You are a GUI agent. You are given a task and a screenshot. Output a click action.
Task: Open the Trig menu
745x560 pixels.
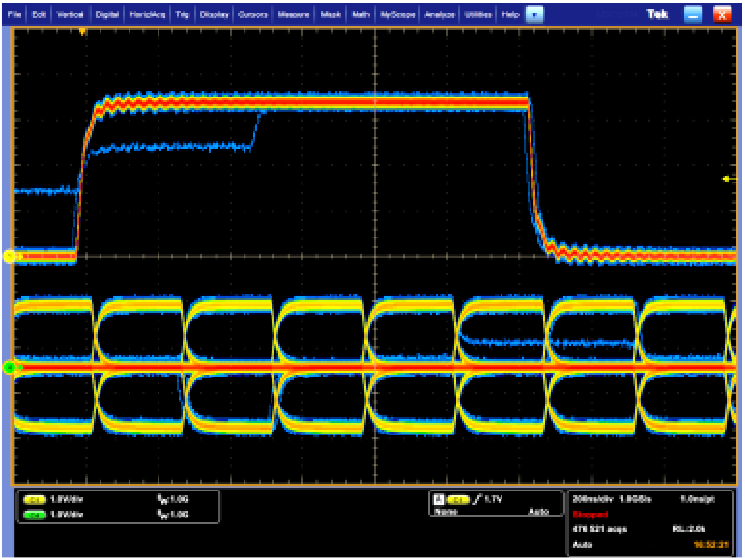click(182, 15)
